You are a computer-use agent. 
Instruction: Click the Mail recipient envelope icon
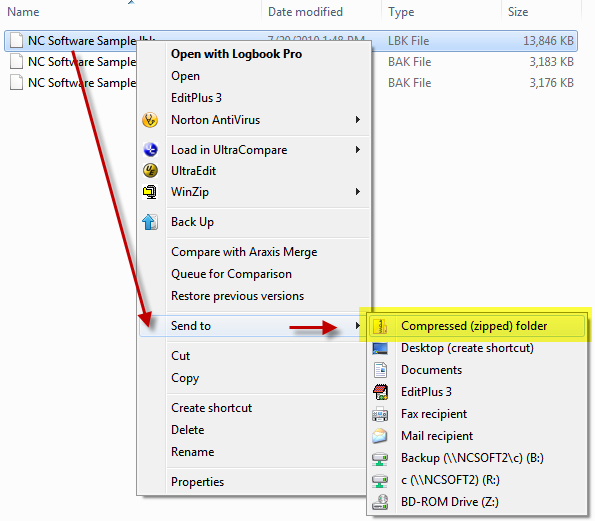(x=380, y=436)
